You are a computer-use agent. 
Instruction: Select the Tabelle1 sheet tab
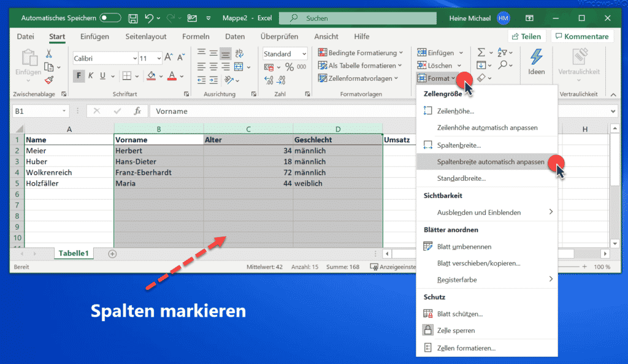(x=74, y=253)
